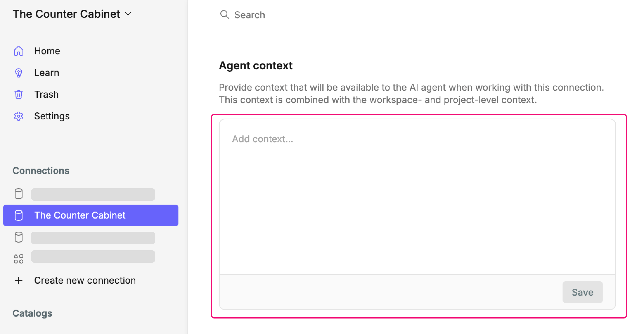
Task: Select The Counter Cabinet connection
Action: (91, 215)
